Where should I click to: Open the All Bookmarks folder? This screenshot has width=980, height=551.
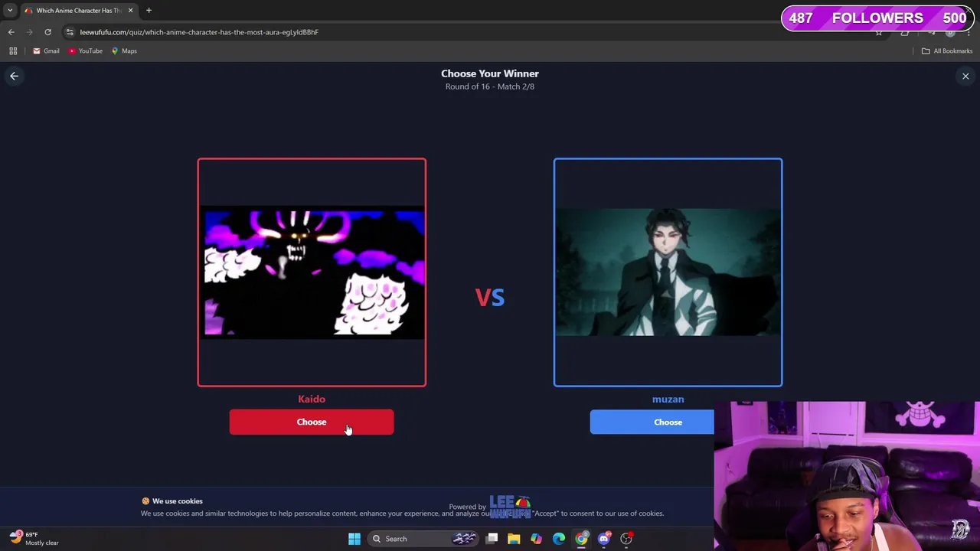click(947, 51)
